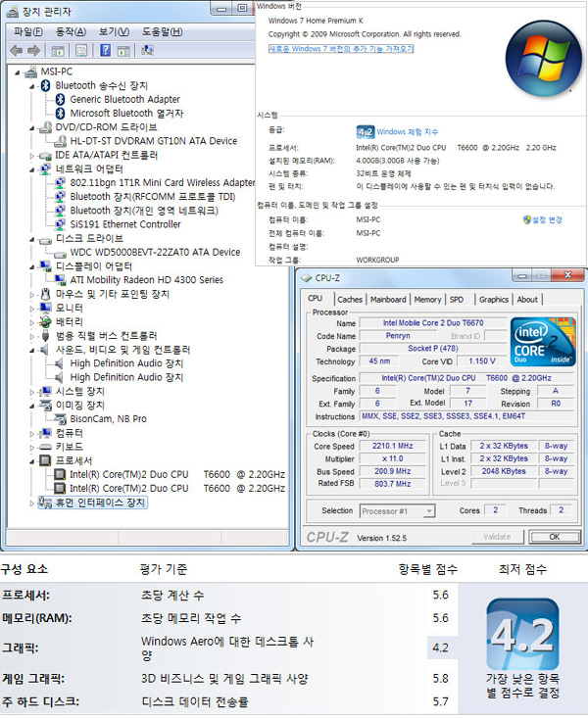
Task: Click the Core Speed value 2210.1 MHz
Action: coord(393,446)
